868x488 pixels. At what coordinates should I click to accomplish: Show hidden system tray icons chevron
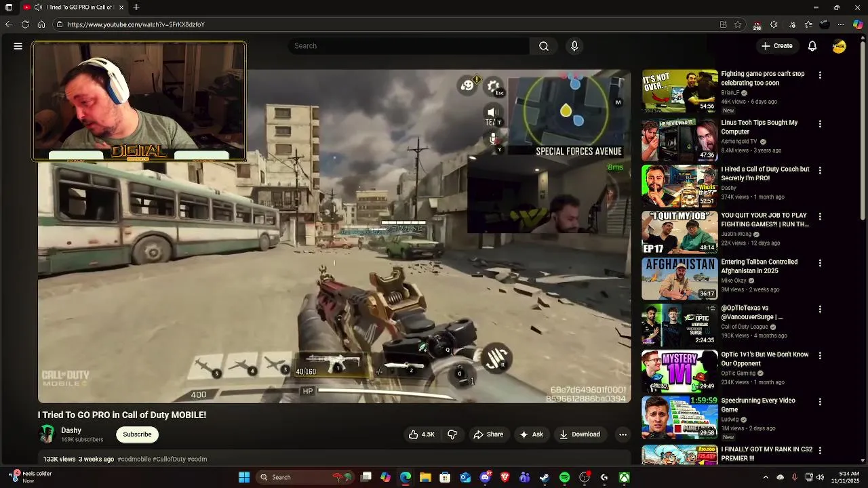pyautogui.click(x=766, y=477)
